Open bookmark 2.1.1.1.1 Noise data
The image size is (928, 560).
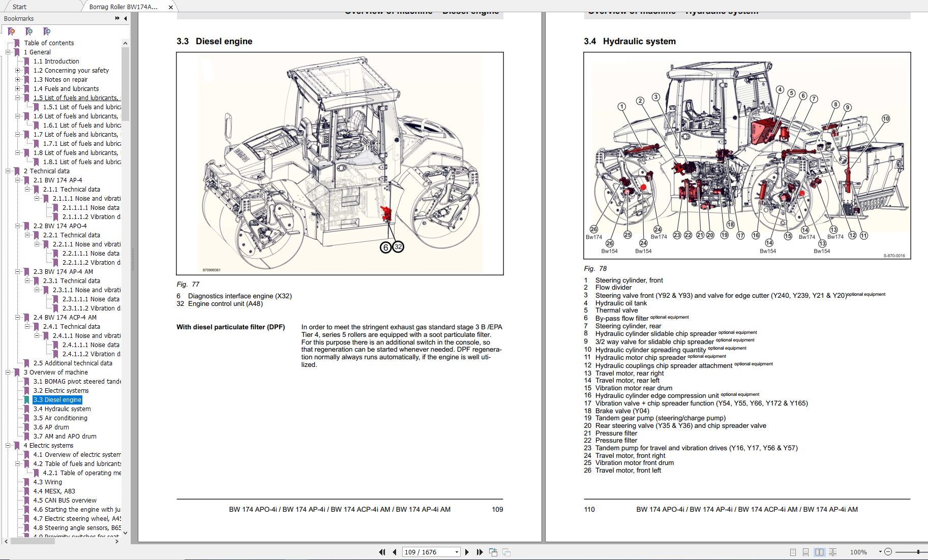91,208
